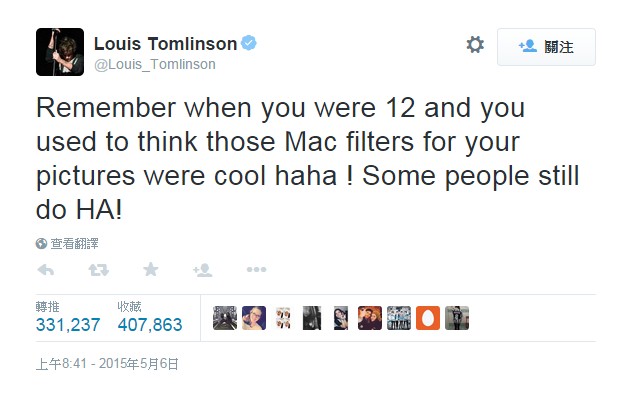Click the first avatar in the retweeters row
This screenshot has width=628, height=399.
click(225, 318)
